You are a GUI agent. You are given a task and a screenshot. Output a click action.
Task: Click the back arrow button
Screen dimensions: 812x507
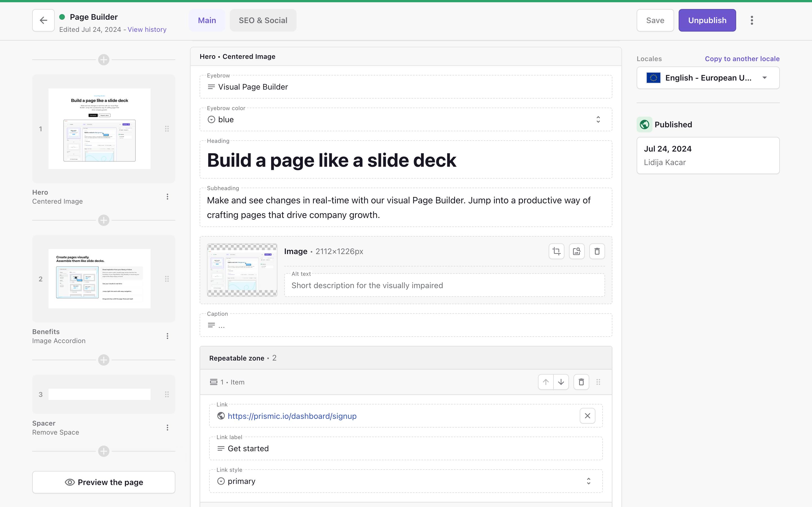point(43,21)
